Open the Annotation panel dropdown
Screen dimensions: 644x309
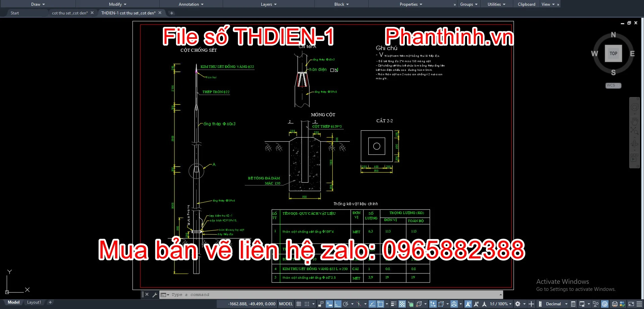(x=191, y=4)
